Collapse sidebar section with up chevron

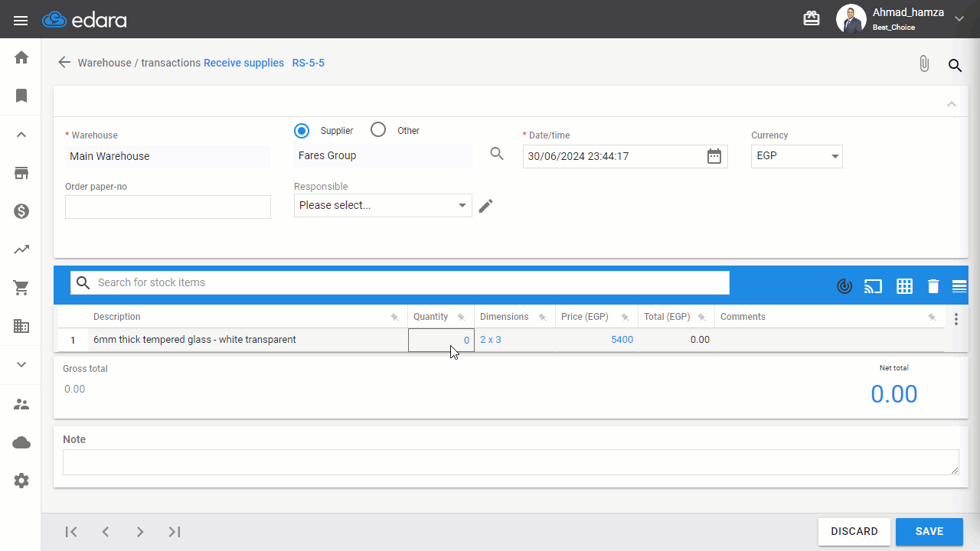click(21, 135)
